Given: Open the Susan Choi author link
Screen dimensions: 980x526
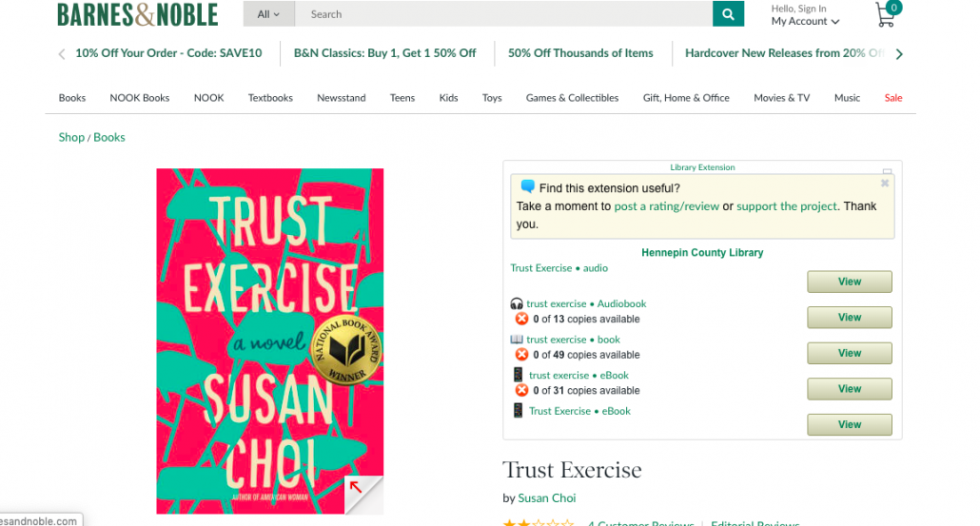Looking at the screenshot, I should click(547, 498).
